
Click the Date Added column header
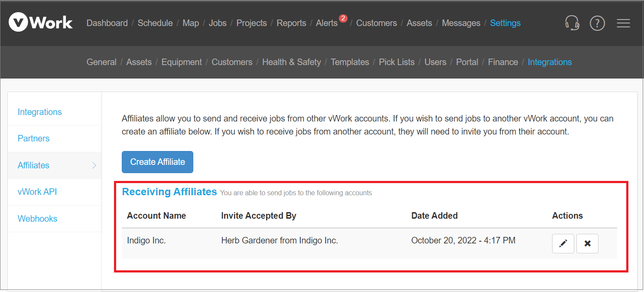pyautogui.click(x=434, y=216)
